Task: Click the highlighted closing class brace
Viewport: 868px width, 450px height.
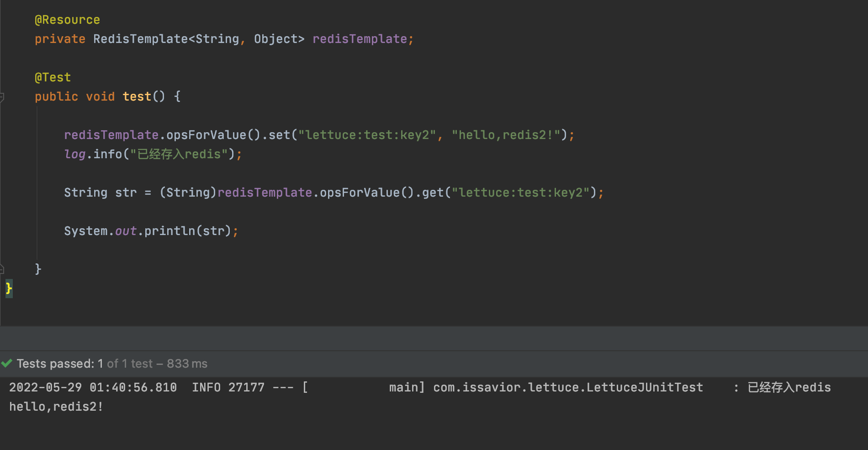Action: (9, 289)
